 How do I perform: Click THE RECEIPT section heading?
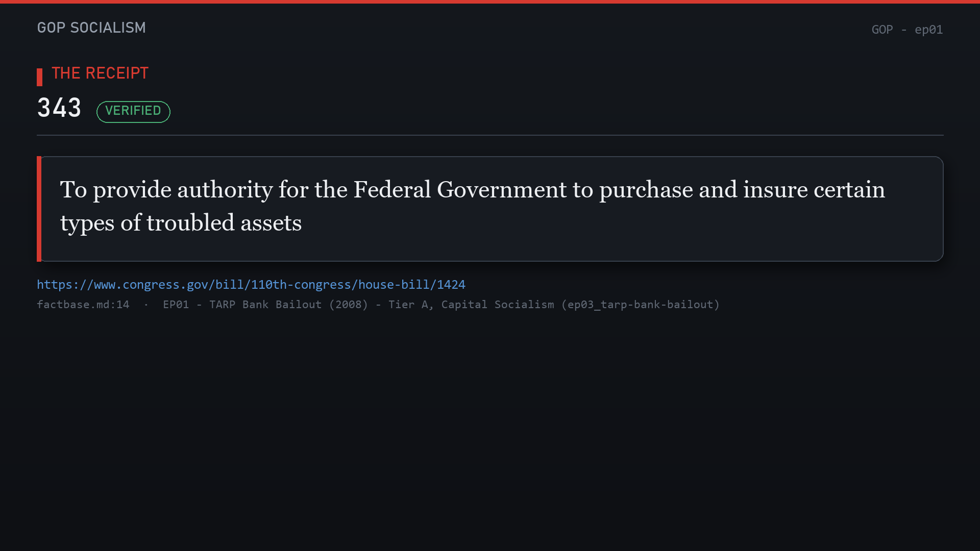pyautogui.click(x=100, y=73)
